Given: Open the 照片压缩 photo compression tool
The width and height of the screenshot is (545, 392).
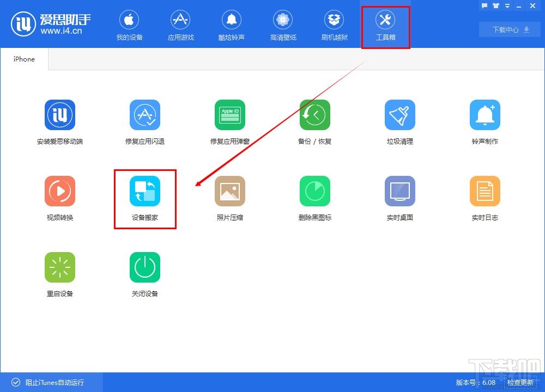Looking at the screenshot, I should point(230,191).
